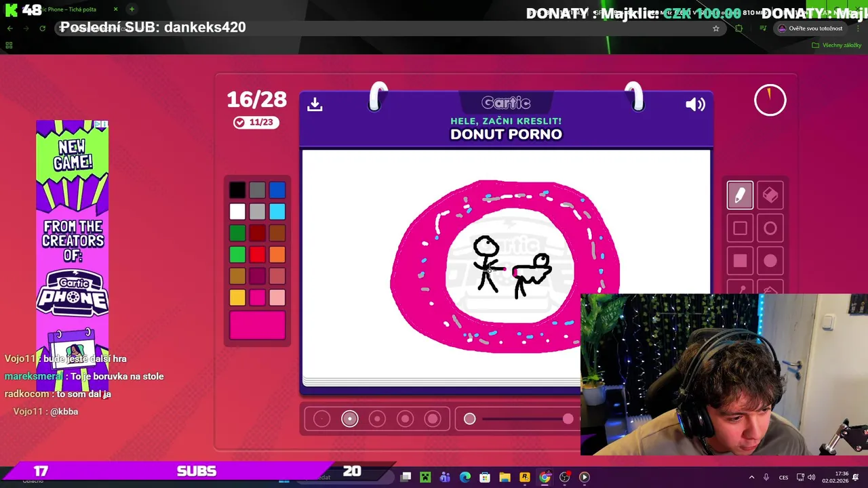Reload the Gartic Phone page
The width and height of the screenshot is (868, 488).
pos(42,28)
